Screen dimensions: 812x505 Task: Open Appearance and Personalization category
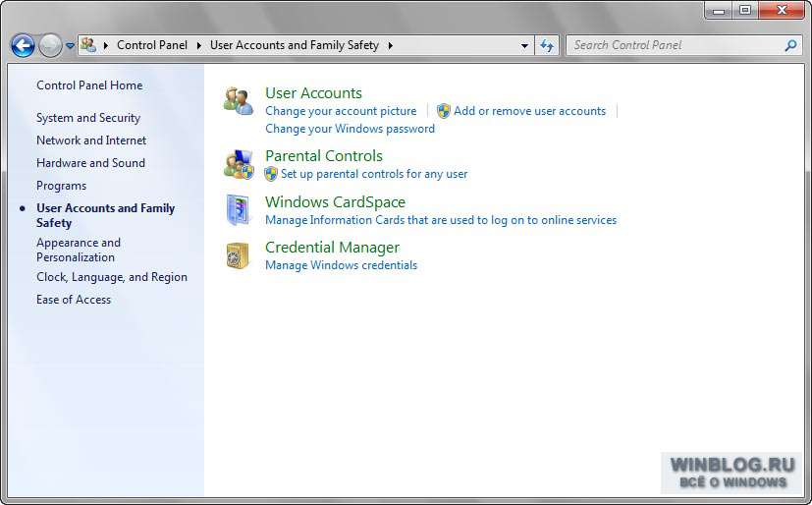[79, 251]
